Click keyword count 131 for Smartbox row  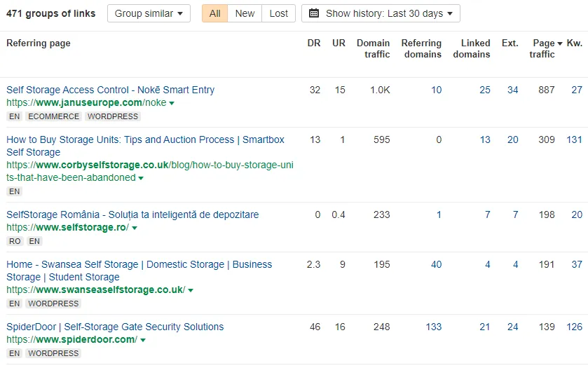click(x=574, y=139)
